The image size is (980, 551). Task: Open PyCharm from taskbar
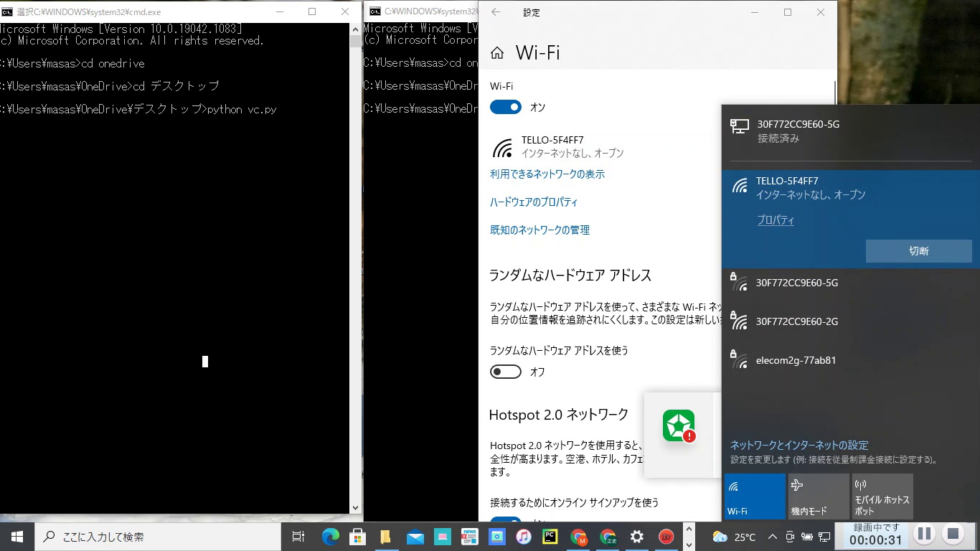(x=551, y=537)
